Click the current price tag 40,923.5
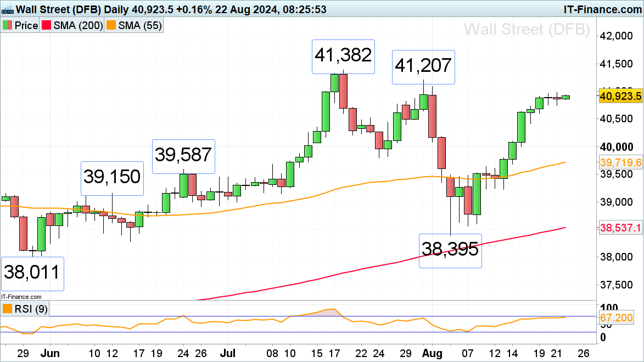 click(x=620, y=97)
